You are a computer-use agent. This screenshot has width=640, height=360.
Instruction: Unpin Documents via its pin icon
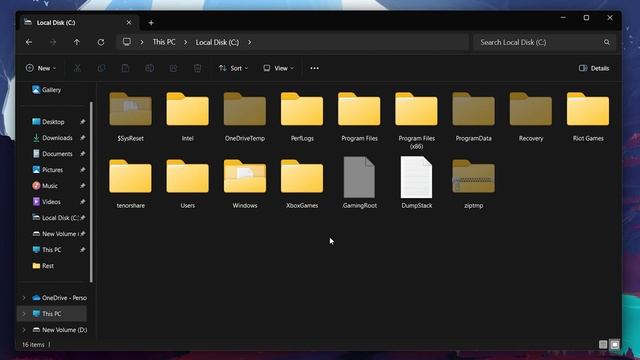82,154
